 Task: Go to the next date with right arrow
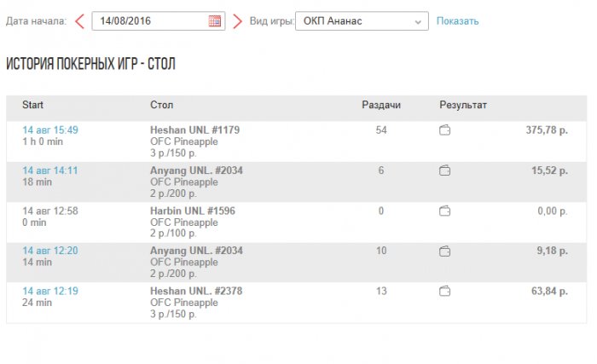click(237, 21)
